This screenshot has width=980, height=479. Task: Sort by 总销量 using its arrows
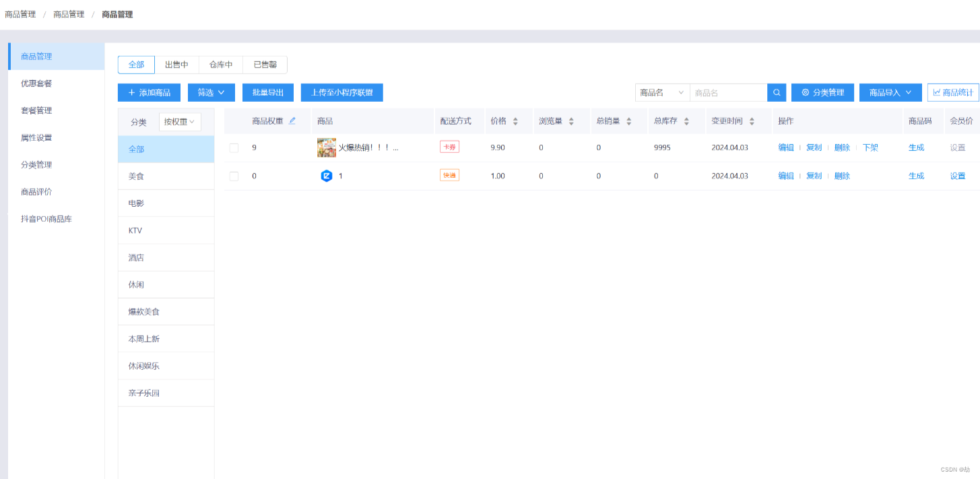pyautogui.click(x=629, y=121)
